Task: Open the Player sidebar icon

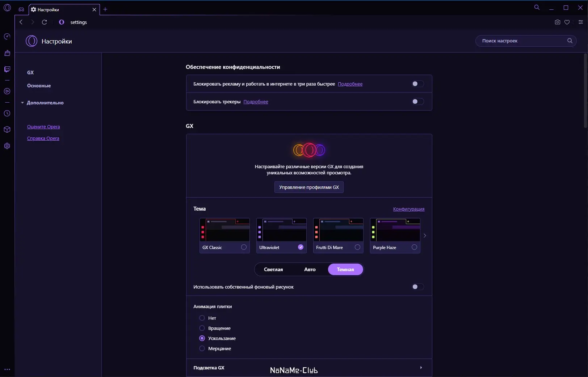Action: (x=7, y=91)
